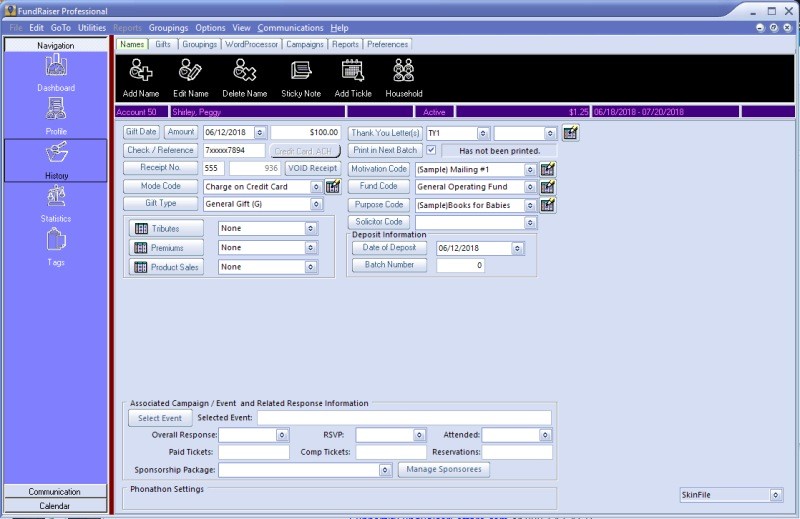Open the Sticky Note tool
800x519 pixels.
(300, 70)
